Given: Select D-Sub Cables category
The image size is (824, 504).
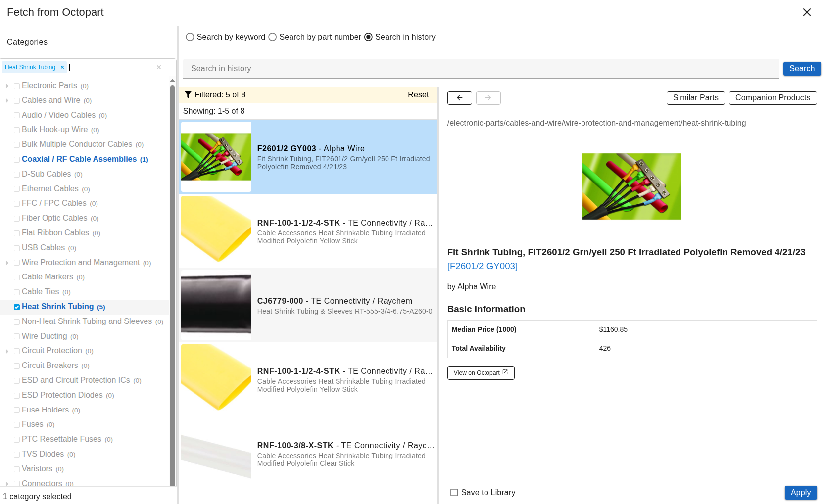Looking at the screenshot, I should [46, 174].
